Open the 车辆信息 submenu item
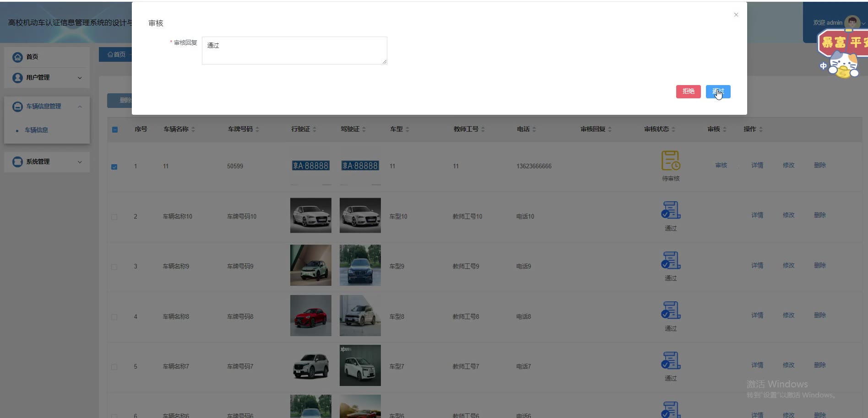The width and height of the screenshot is (868, 418). click(36, 130)
